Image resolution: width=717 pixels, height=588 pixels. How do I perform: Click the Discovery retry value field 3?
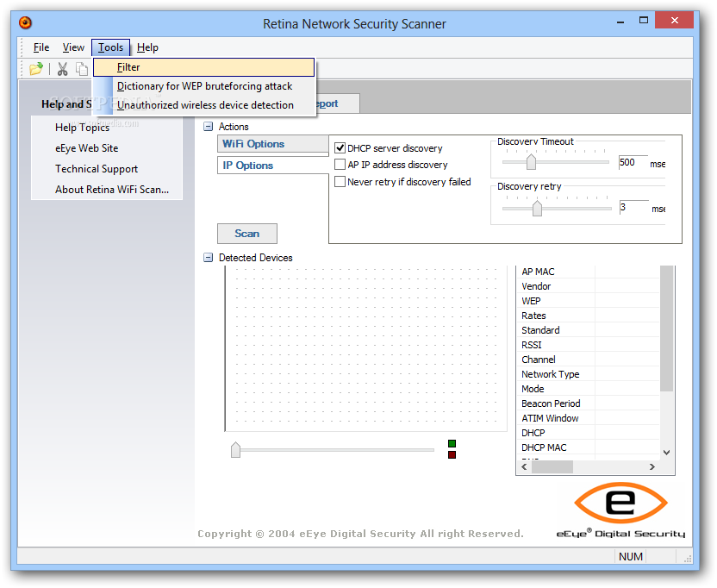coord(633,207)
